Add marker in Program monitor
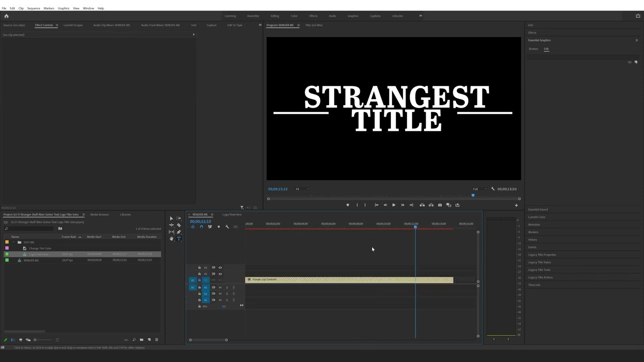Viewport: 644px width, 362px height. tap(347, 205)
